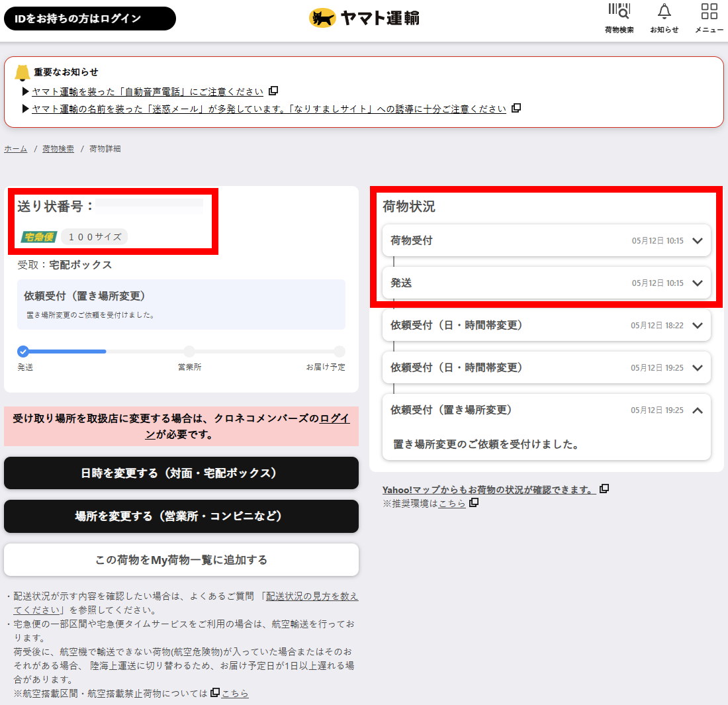The width and height of the screenshot is (728, 705).
Task: Click the 荷物詳細 breadcrumb text
Action: pyautogui.click(x=105, y=149)
